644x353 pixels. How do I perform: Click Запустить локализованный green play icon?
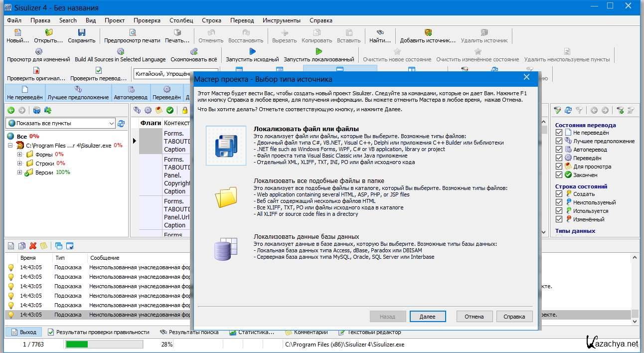(319, 51)
